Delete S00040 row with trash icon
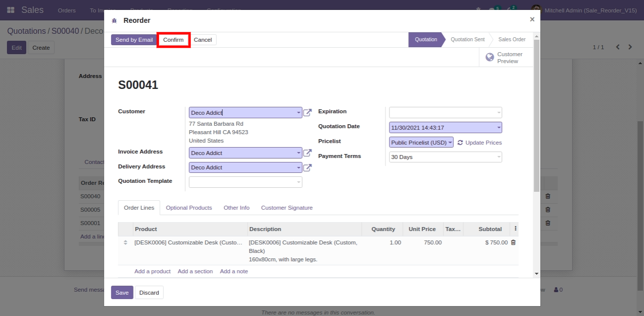 tap(548, 196)
